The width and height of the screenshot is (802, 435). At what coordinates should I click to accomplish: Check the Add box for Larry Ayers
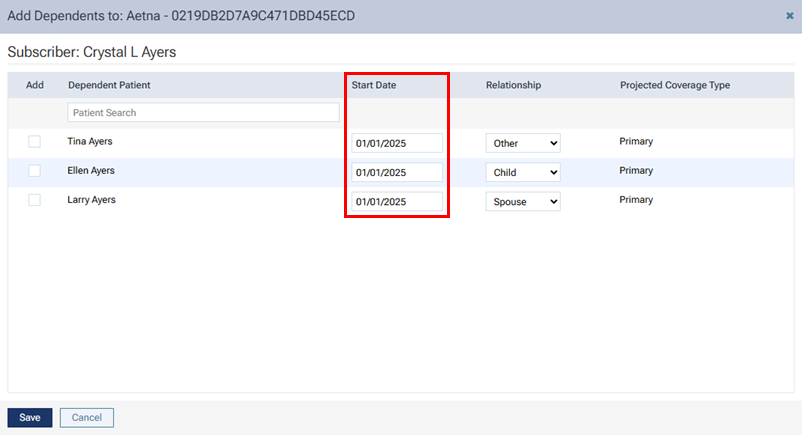pyautogui.click(x=34, y=200)
